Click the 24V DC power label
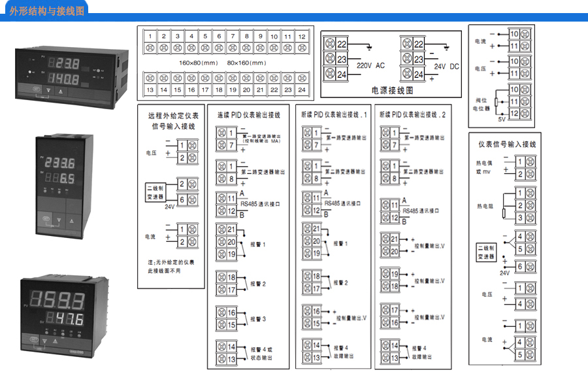The width and height of the screenshot is (588, 374). click(448, 66)
